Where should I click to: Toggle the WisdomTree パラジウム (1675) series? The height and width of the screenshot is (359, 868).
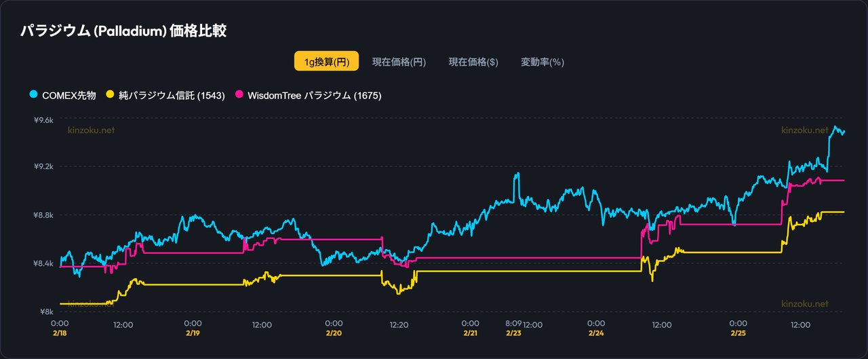(x=314, y=96)
